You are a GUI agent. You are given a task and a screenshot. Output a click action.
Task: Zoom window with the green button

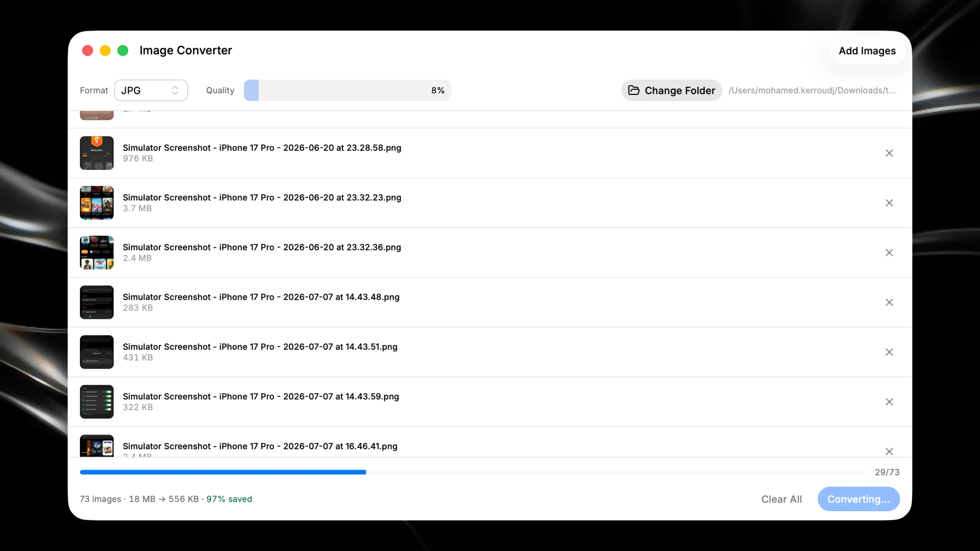[123, 51]
